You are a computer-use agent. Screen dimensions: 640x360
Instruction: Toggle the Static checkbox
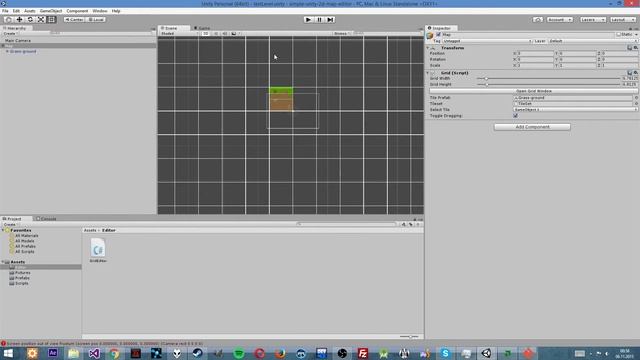[x=618, y=35]
